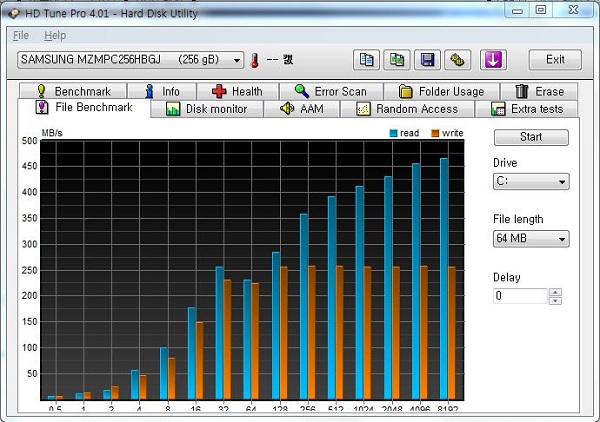The image size is (600, 422).
Task: Close the HD Tune Pro window
Action: click(x=573, y=10)
